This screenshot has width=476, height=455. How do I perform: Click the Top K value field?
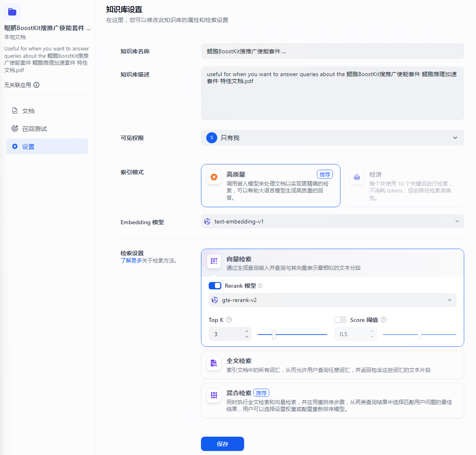(225, 334)
